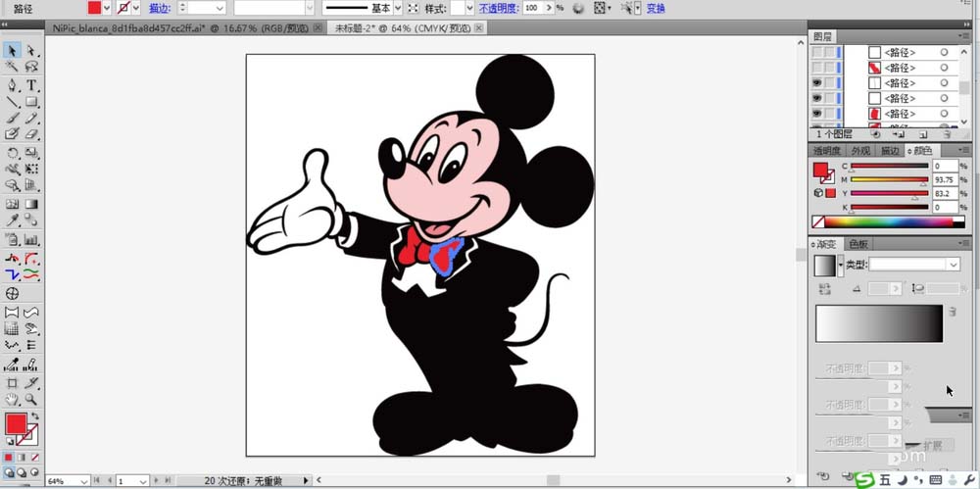Click the 不透明度 opacity link
This screenshot has width=980, height=489.
[x=499, y=8]
